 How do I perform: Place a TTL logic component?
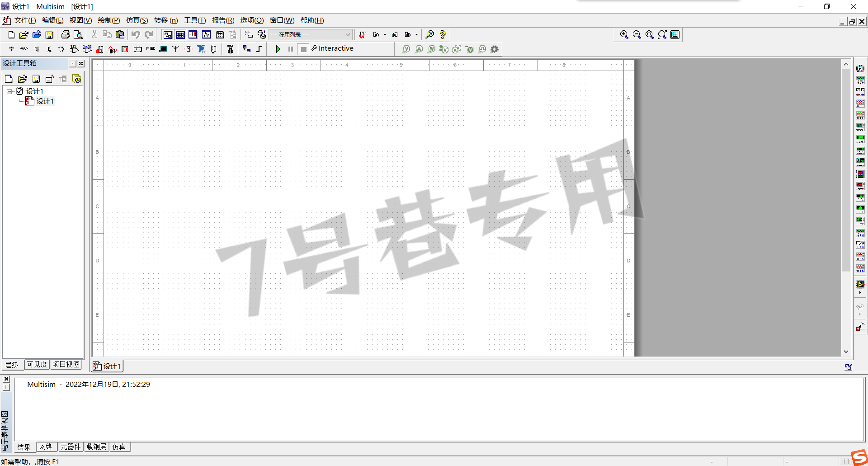pos(75,49)
